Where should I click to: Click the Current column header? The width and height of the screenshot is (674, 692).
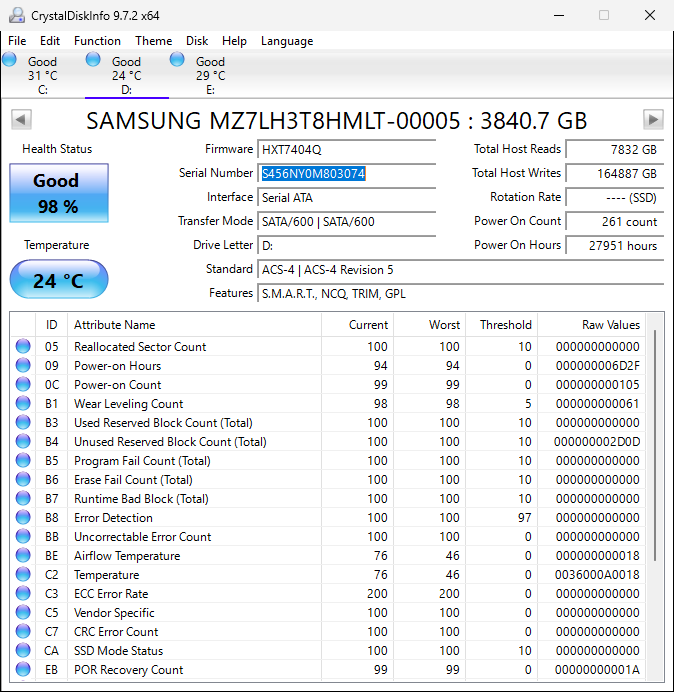pyautogui.click(x=357, y=325)
